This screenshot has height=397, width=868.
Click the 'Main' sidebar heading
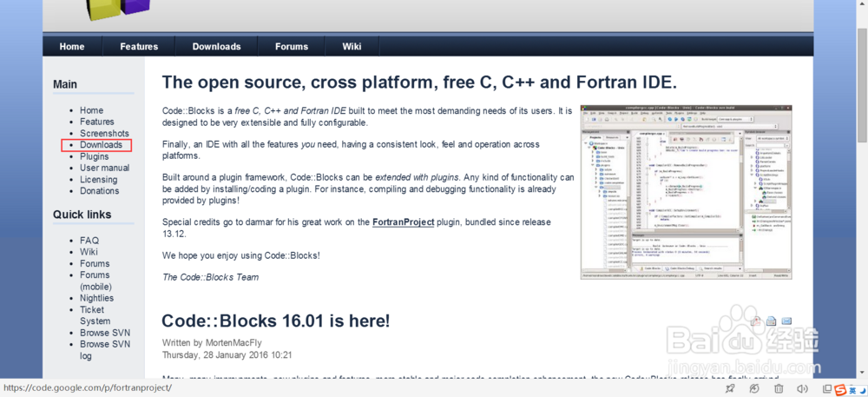tap(65, 85)
